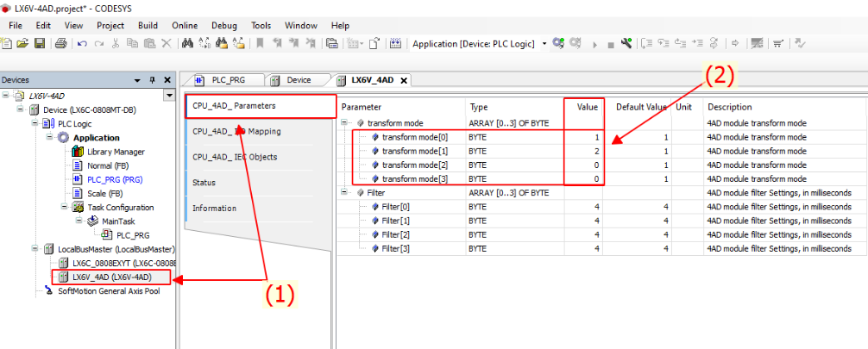Collapse the Filter parameter group
This screenshot has width=868, height=349.
point(345,193)
